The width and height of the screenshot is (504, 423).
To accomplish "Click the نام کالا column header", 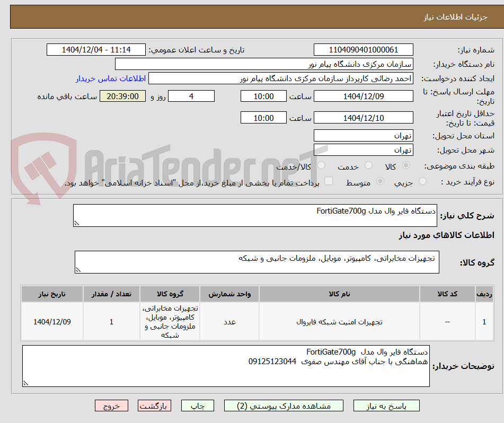I will 339,294.
